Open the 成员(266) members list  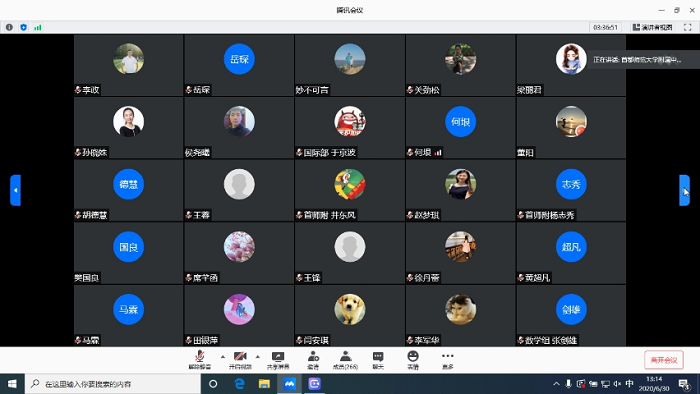345,360
